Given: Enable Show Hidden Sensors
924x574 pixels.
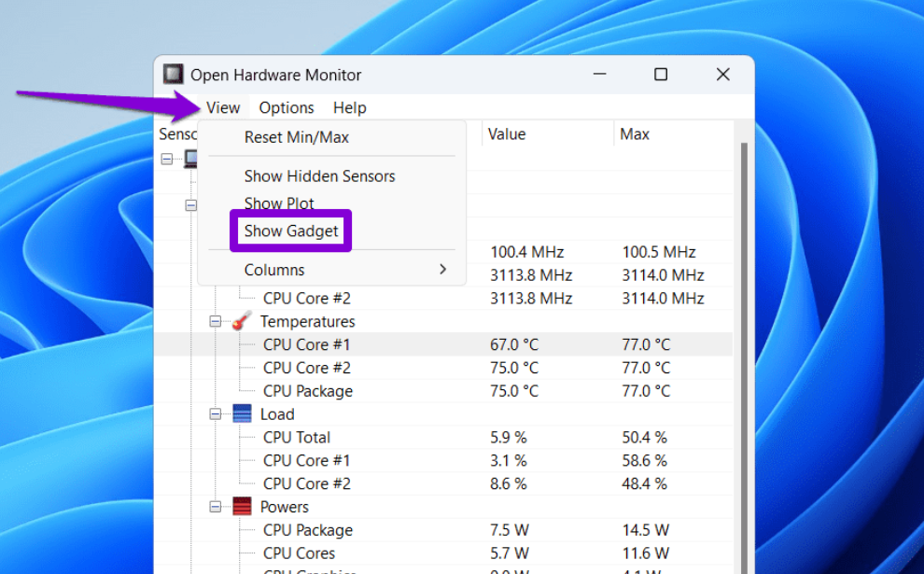Looking at the screenshot, I should (x=319, y=175).
